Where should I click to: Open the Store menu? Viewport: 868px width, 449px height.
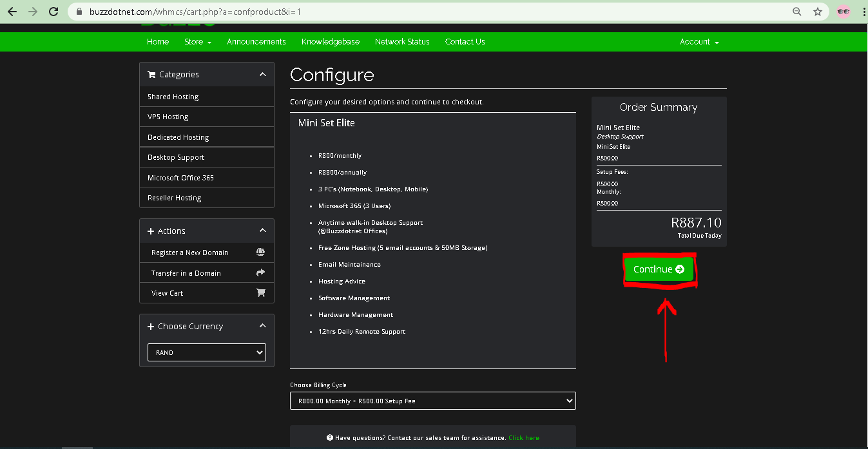(197, 42)
